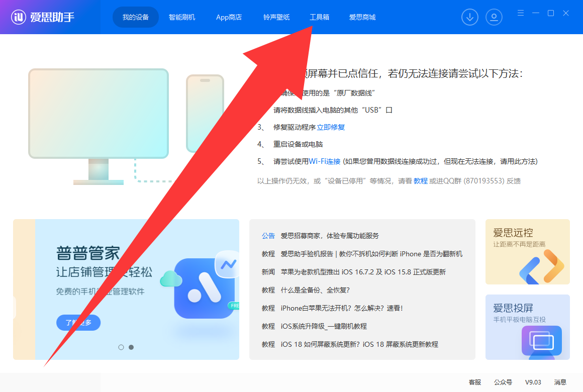Select the first banner carousel dot
The width and height of the screenshot is (583, 392).
click(121, 347)
